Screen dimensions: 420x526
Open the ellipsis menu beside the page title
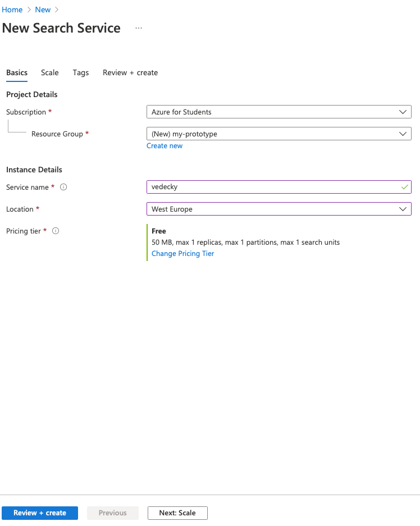(x=139, y=28)
